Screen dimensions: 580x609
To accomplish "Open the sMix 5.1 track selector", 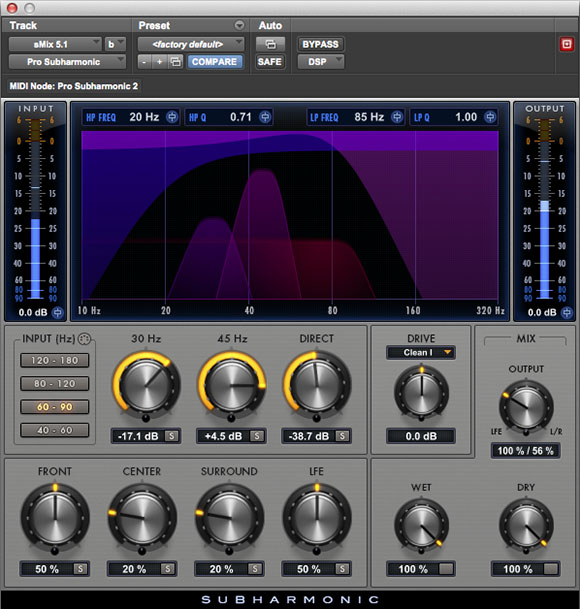I will click(55, 44).
